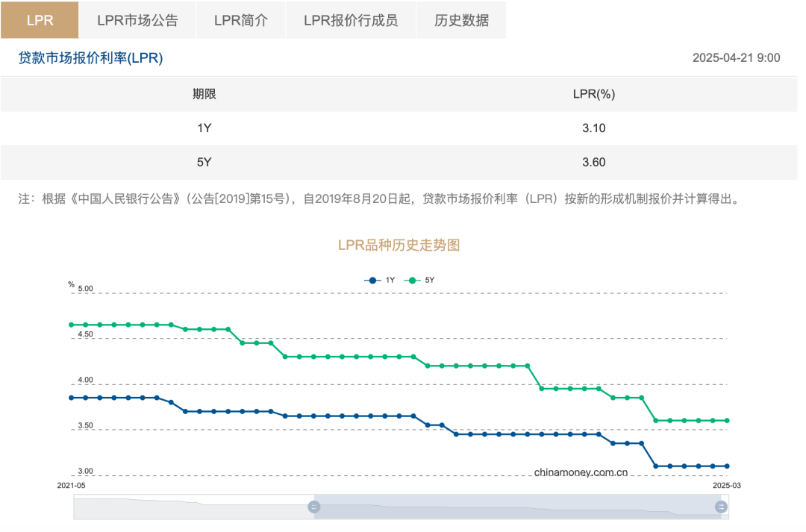Click the 期限 column header
This screenshot has width=806, height=532.
(x=204, y=94)
